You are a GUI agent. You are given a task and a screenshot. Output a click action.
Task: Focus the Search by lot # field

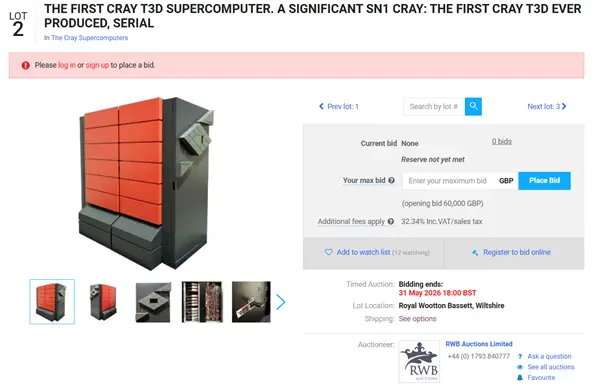[434, 106]
